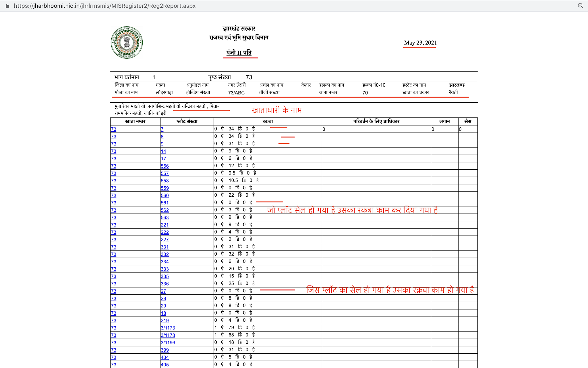Image resolution: width=588 pixels, height=368 pixels.
Task: Open plot number 561 link
Action: 165,203
